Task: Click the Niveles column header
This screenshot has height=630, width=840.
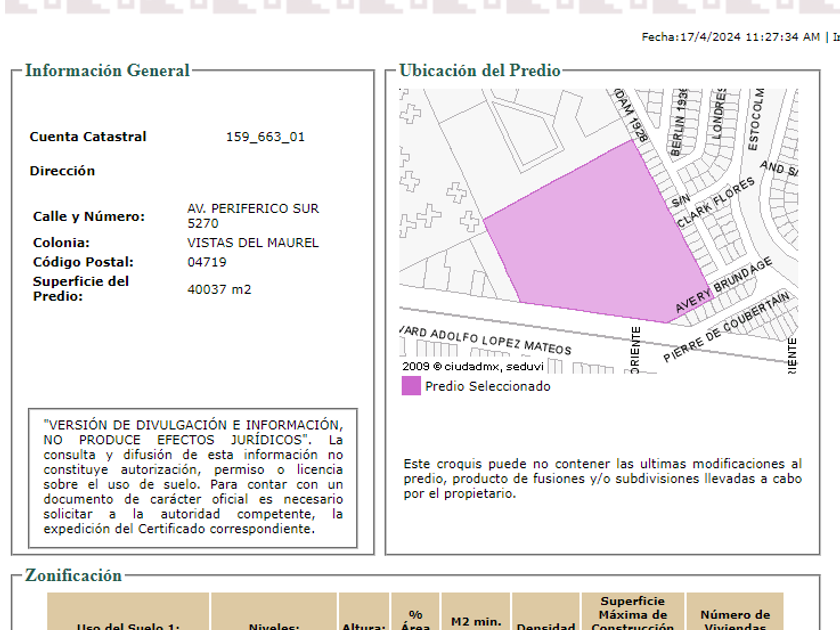Action: [x=274, y=626]
